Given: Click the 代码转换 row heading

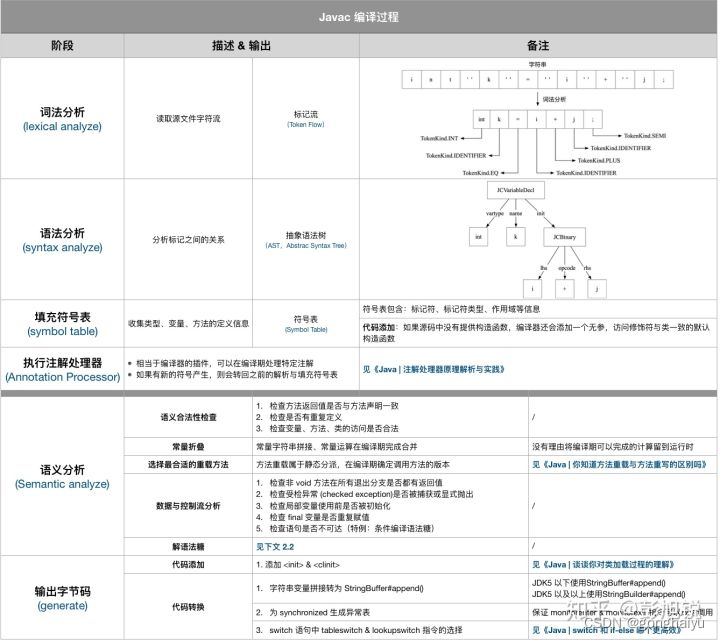Looking at the screenshot, I should coord(188,607).
